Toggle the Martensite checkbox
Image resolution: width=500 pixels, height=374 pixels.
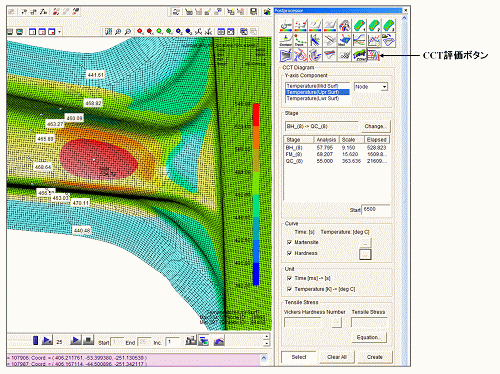289,242
